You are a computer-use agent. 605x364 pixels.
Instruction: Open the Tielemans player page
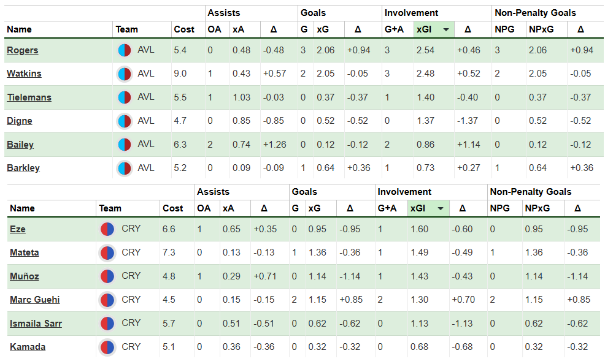click(29, 97)
